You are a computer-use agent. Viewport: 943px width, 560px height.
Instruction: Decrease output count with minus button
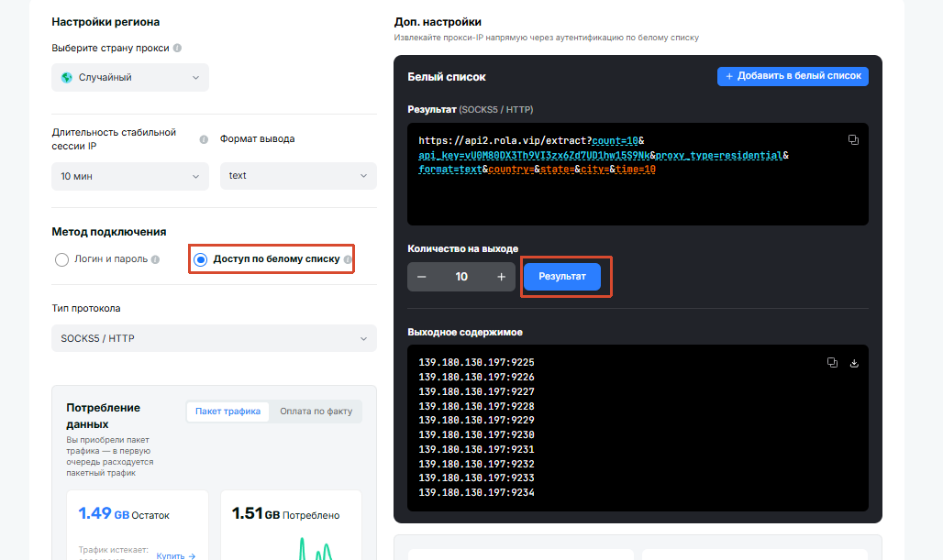tap(422, 277)
